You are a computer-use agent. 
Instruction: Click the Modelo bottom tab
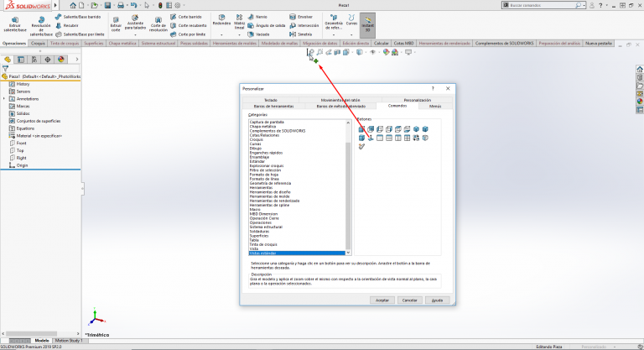(41, 341)
